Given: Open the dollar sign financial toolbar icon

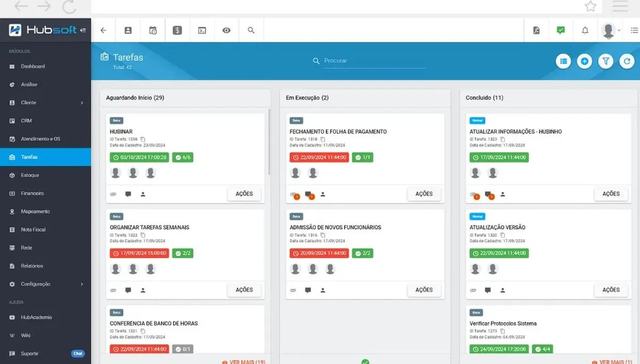Looking at the screenshot, I should pos(178,30).
